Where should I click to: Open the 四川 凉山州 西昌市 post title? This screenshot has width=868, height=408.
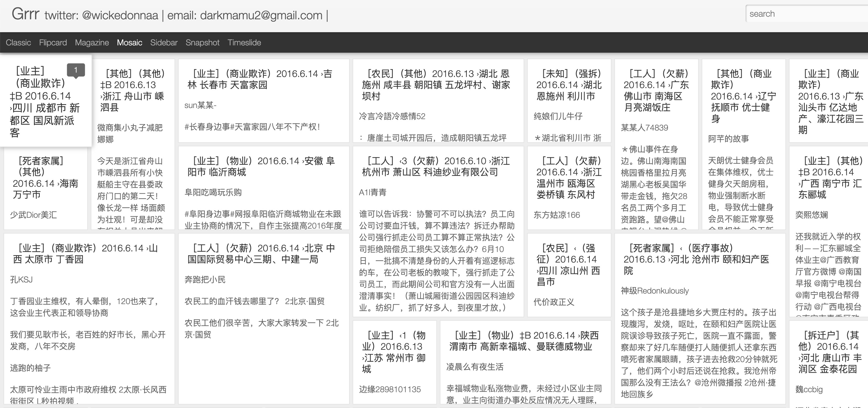click(568, 265)
